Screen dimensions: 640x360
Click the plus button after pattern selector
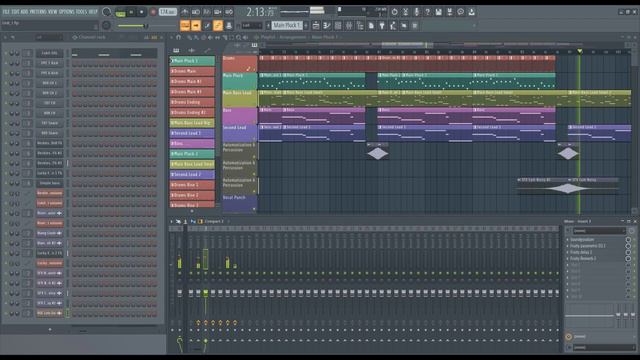click(x=306, y=25)
